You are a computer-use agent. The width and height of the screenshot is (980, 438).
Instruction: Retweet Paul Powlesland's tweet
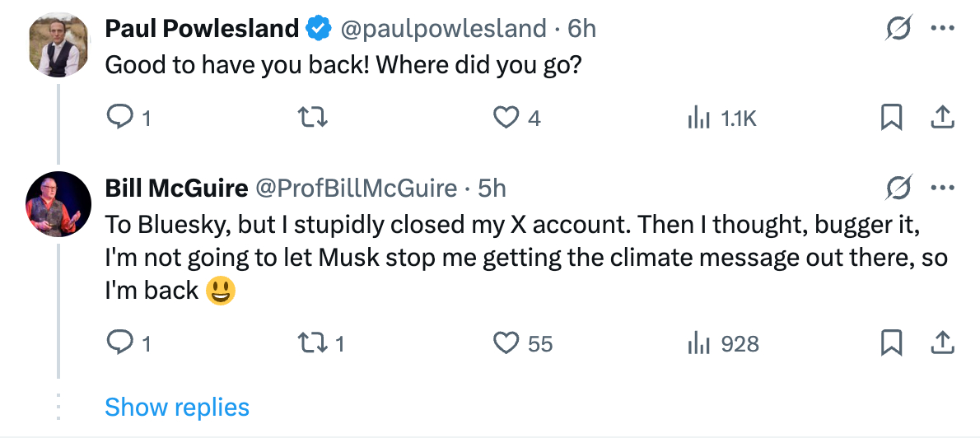(x=312, y=119)
